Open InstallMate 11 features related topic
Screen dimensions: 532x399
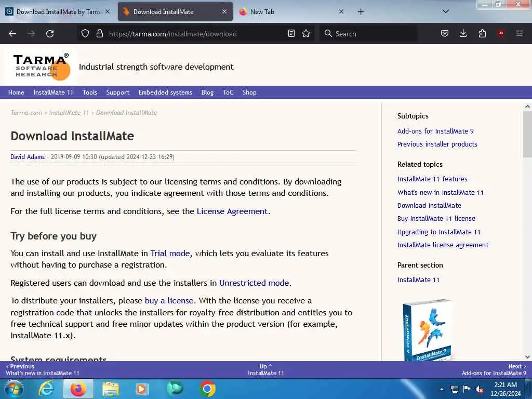click(x=433, y=179)
